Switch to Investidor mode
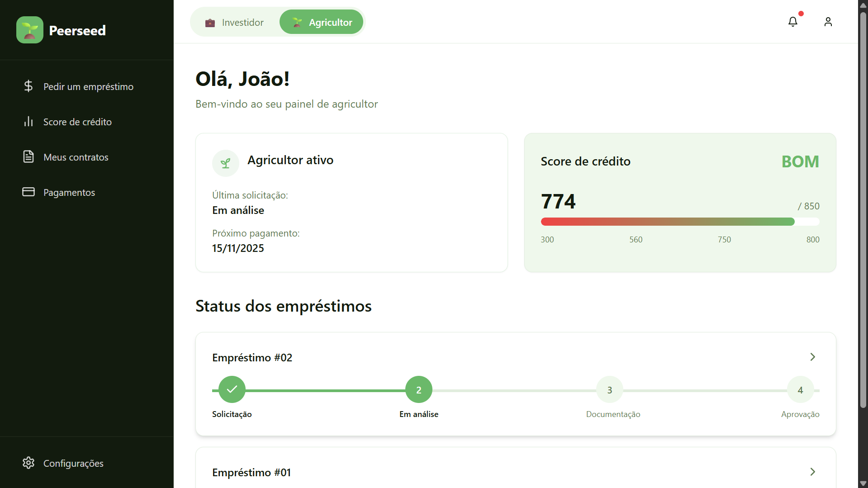 (234, 22)
